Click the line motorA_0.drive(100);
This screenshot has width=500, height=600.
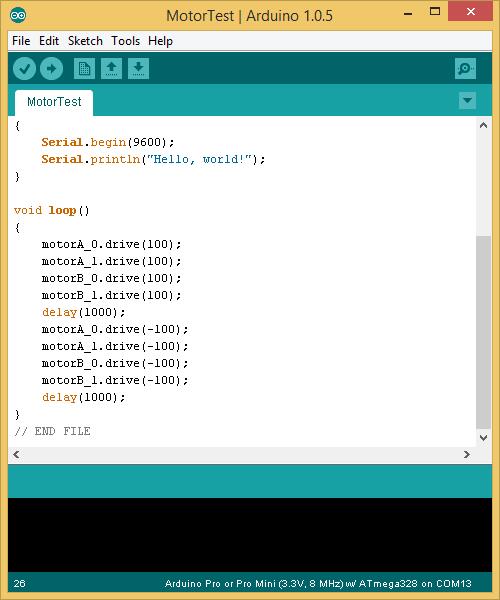tap(111, 244)
